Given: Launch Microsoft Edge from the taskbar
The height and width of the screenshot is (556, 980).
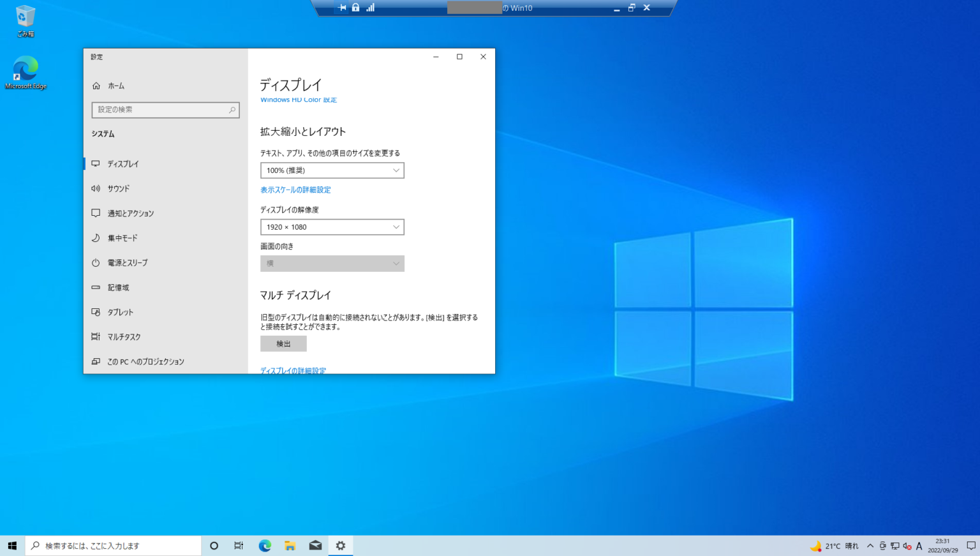Looking at the screenshot, I should (x=264, y=546).
